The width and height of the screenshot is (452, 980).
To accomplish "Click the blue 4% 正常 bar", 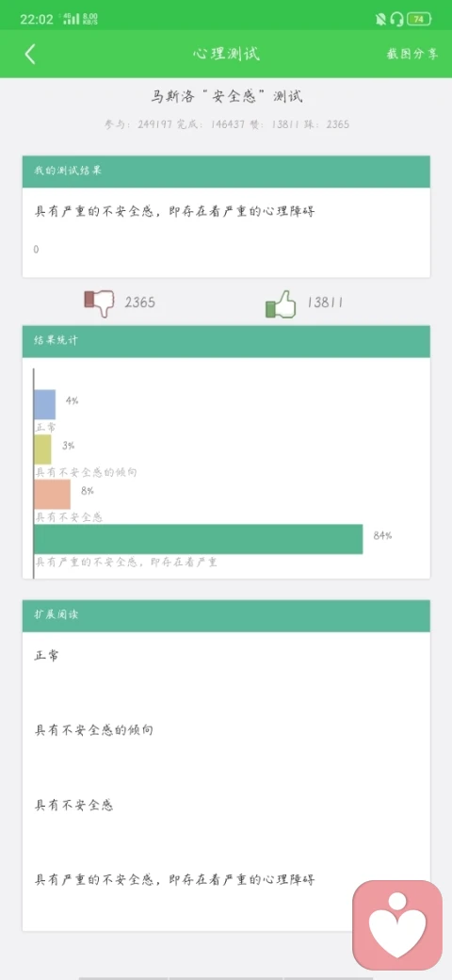I will 45,404.
